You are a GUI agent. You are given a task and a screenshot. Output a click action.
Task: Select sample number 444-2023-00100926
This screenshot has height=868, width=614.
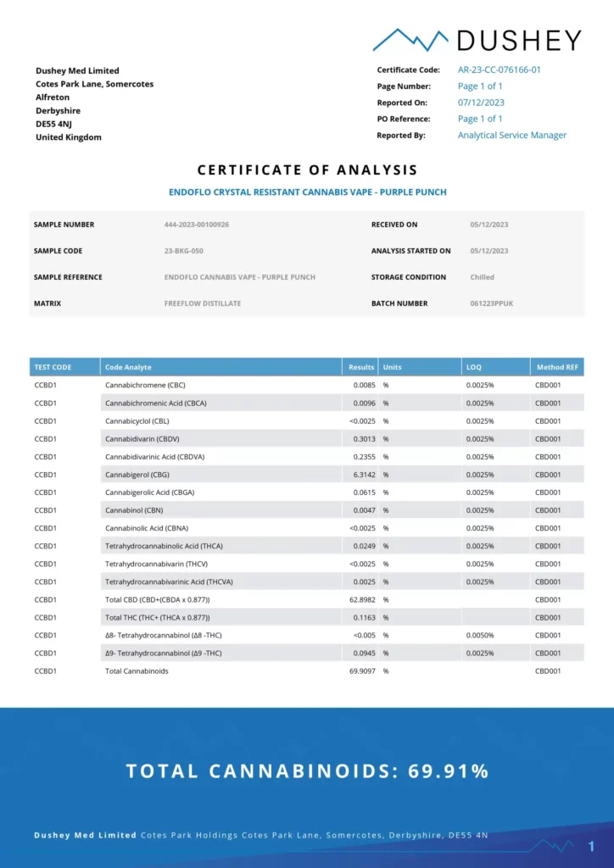pyautogui.click(x=197, y=225)
